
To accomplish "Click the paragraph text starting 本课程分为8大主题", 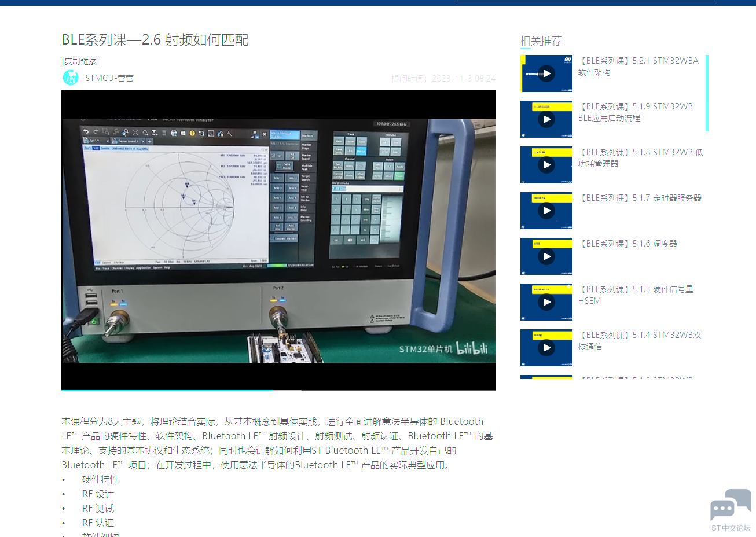I will (x=277, y=443).
